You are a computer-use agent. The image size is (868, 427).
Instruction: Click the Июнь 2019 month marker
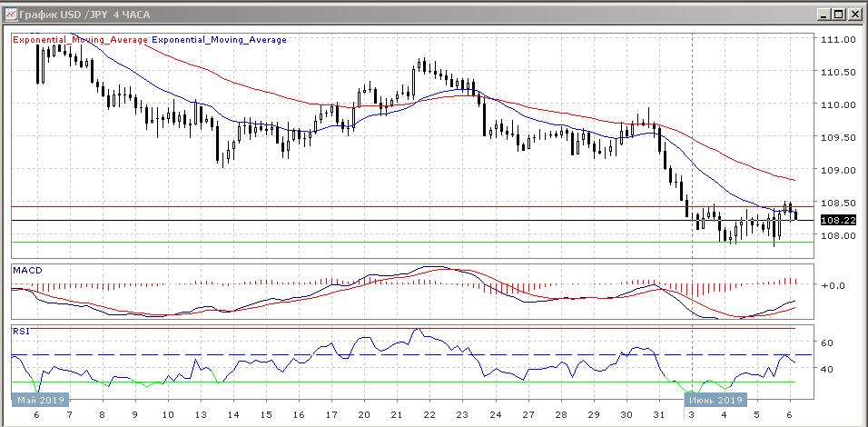coord(715,400)
